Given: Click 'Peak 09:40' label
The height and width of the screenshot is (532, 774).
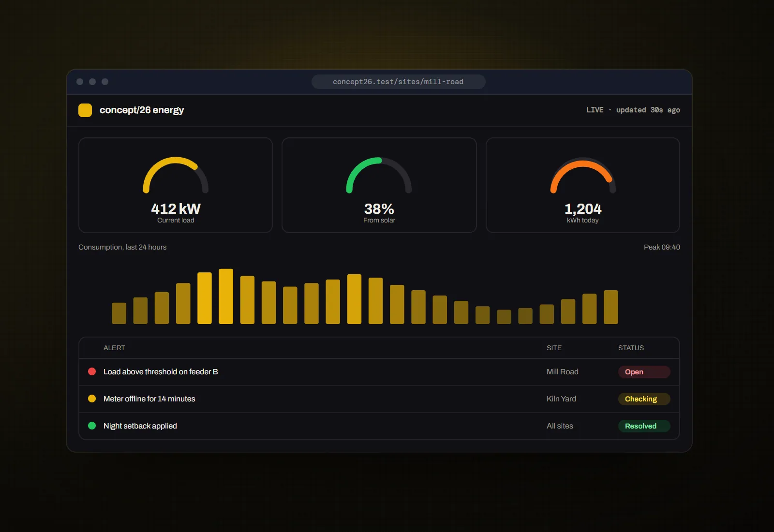Looking at the screenshot, I should (662, 247).
